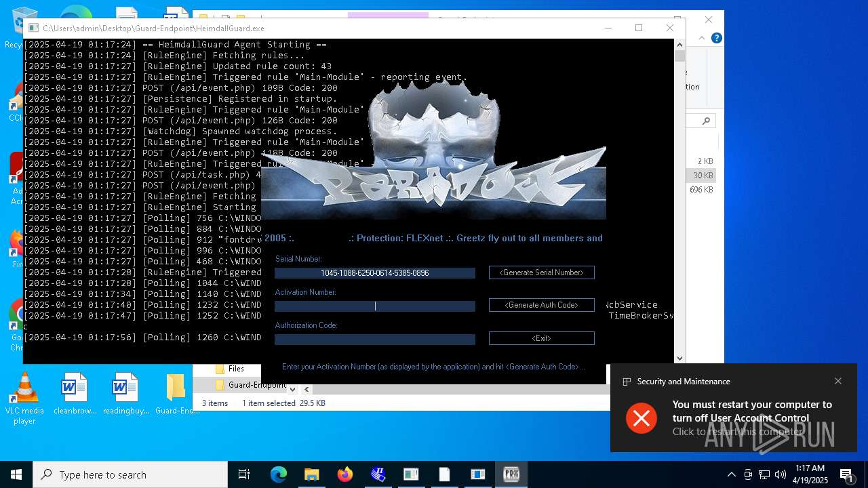
Task: Select the Firefox desktop shortcut
Action: coord(15,247)
